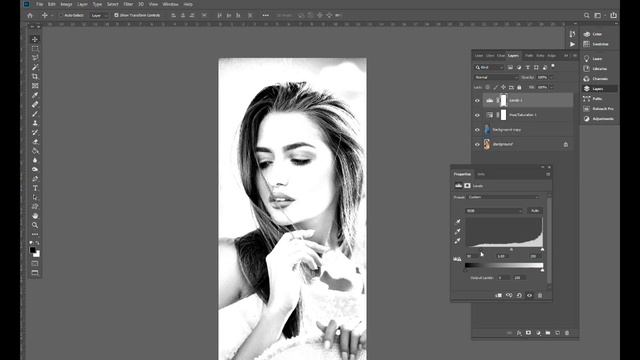Click the foreground color swatch
Image resolution: width=640 pixels, height=360 pixels.
click(33, 250)
